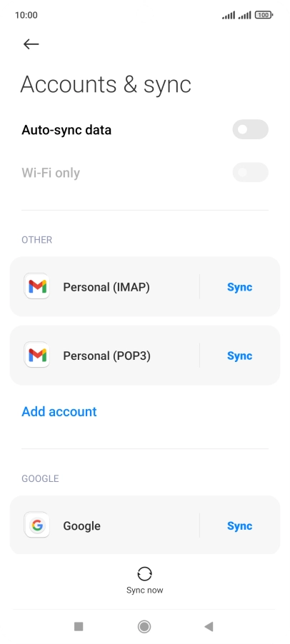Image resolution: width=290 pixels, height=644 pixels.
Task: Enable the Auto-sync data toggle
Action: pyautogui.click(x=251, y=129)
